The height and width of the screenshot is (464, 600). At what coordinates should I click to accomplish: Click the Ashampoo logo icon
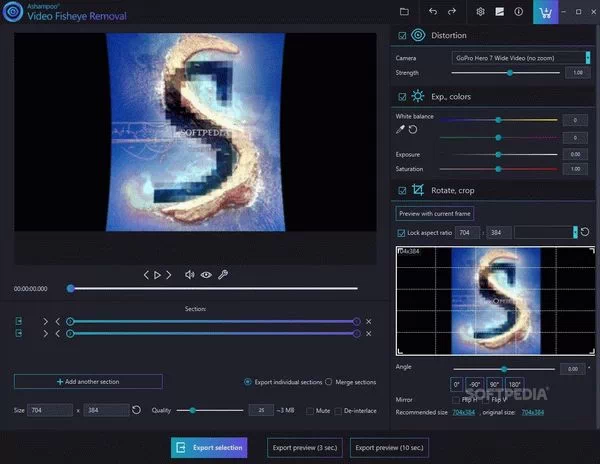13,12
